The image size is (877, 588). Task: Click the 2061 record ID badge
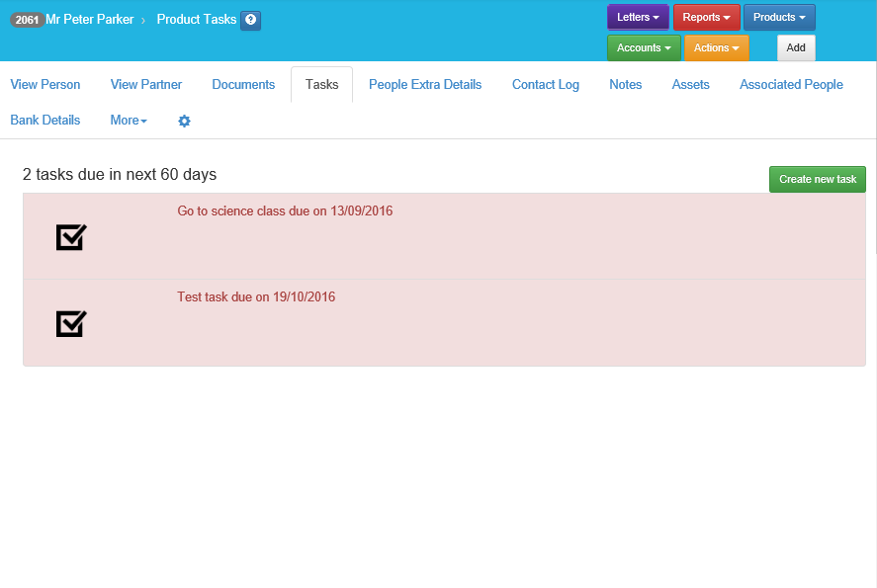pyautogui.click(x=27, y=20)
